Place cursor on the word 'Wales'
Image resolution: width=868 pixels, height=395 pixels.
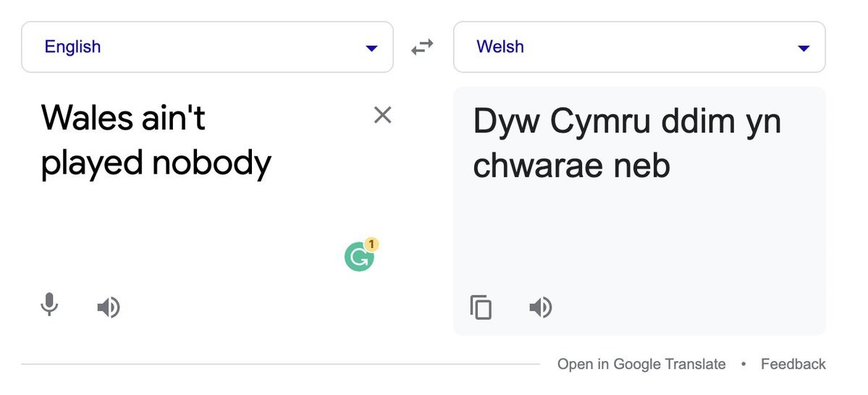[87, 117]
